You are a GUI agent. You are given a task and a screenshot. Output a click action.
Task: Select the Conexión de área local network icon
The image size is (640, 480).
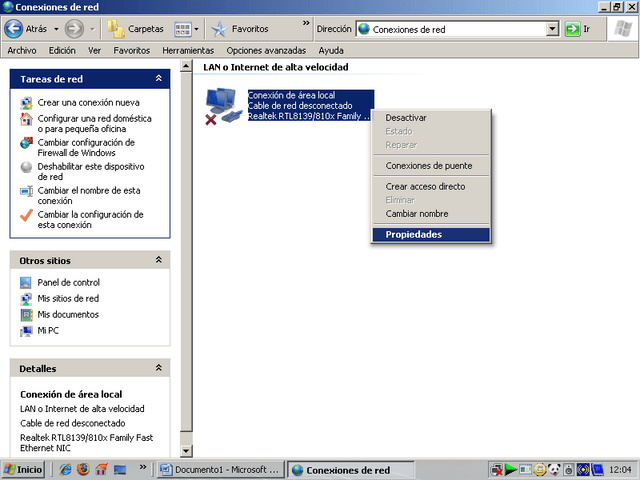223,106
